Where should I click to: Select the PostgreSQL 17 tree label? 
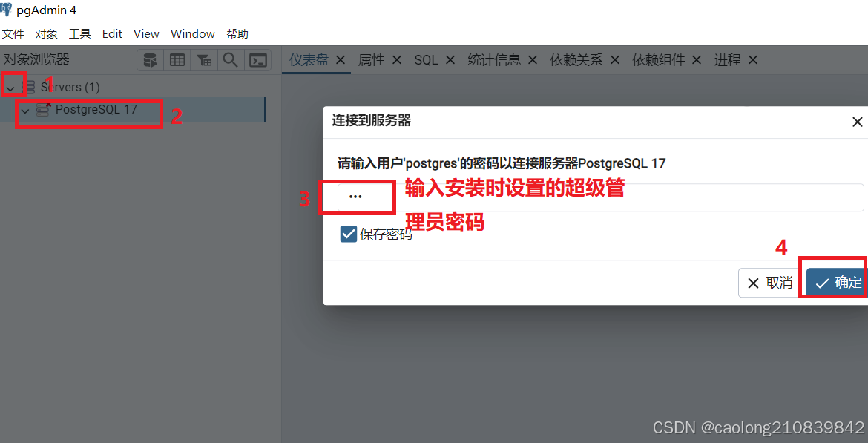tap(96, 110)
